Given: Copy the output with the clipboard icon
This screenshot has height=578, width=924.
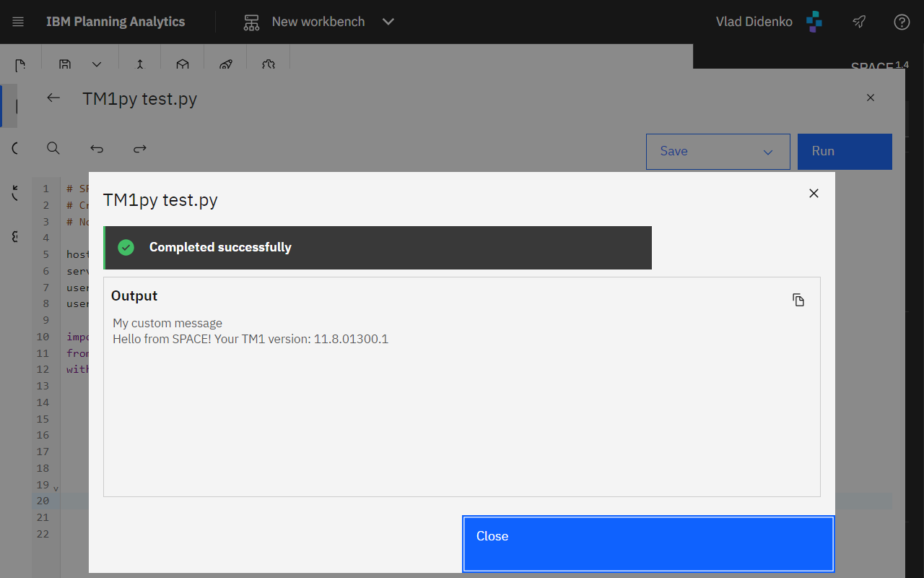Looking at the screenshot, I should point(798,300).
